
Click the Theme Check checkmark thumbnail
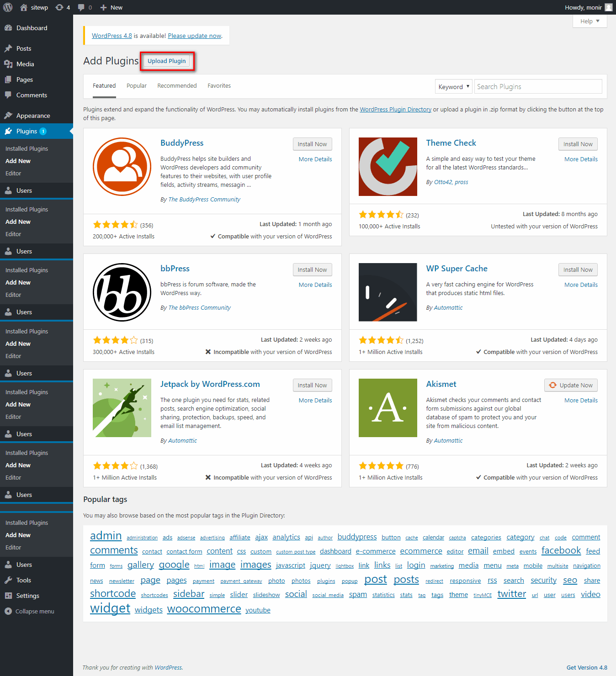(x=388, y=167)
